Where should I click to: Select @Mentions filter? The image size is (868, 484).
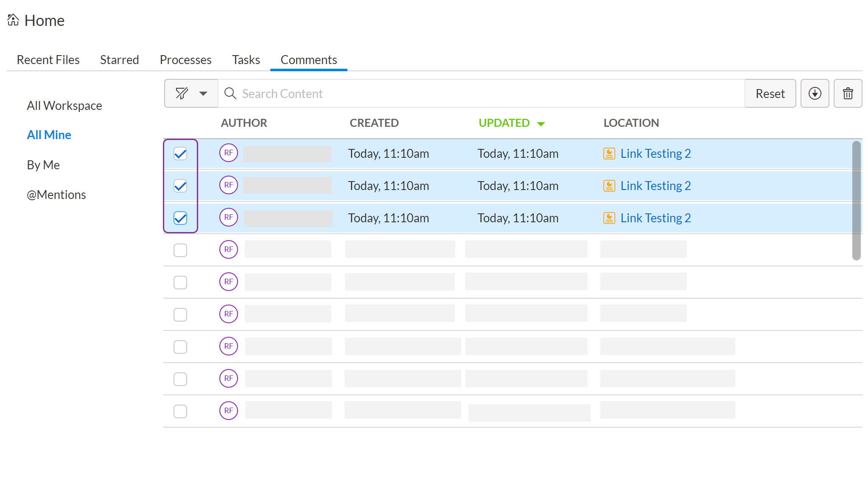(56, 195)
